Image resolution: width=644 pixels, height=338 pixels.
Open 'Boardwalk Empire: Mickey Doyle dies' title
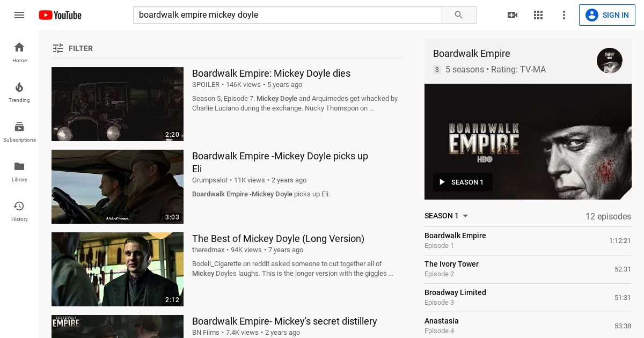(x=271, y=74)
